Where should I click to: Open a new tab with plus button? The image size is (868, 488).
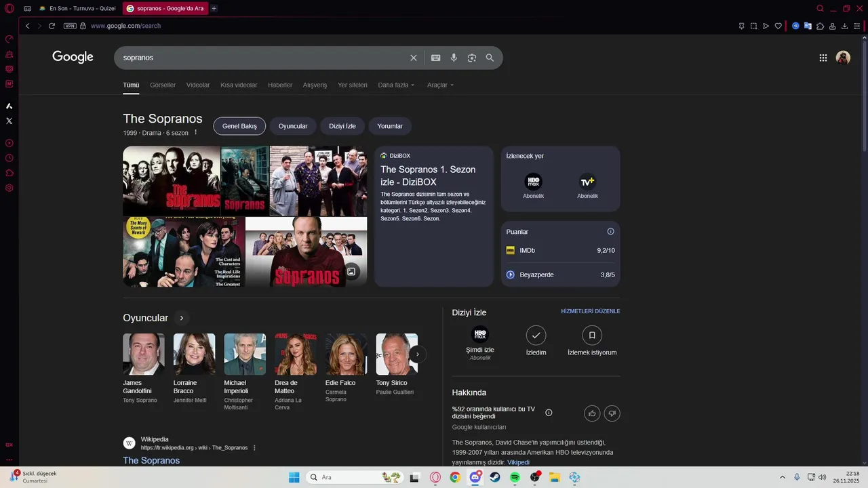214,9
